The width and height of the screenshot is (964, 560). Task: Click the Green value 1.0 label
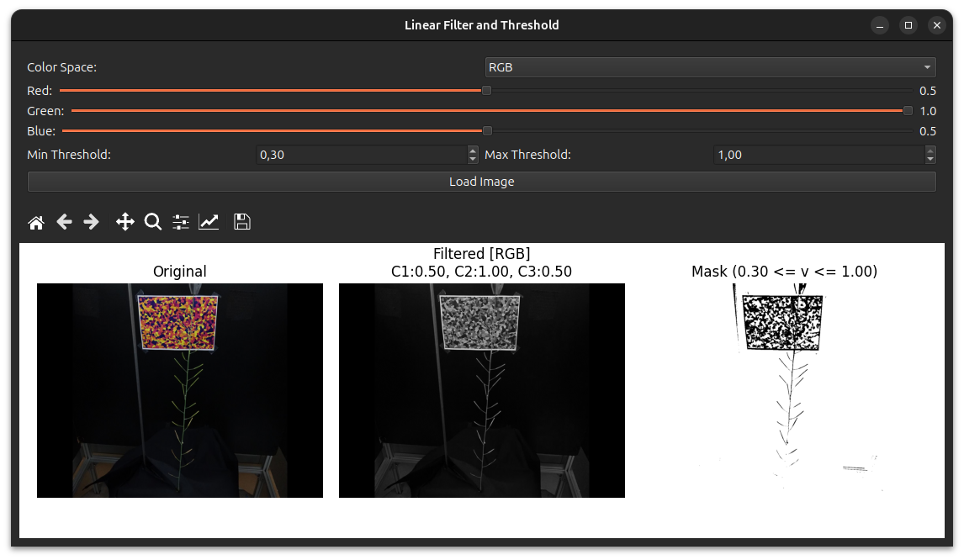pyautogui.click(x=927, y=111)
